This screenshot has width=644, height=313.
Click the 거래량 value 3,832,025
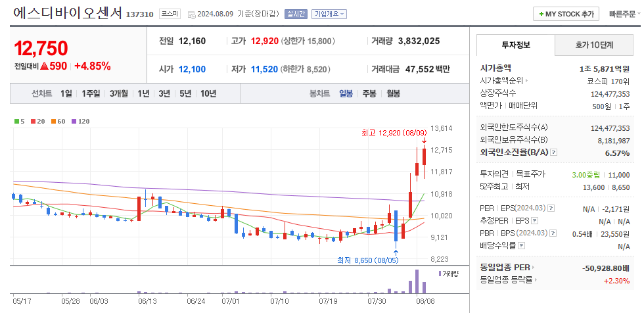tap(419, 41)
